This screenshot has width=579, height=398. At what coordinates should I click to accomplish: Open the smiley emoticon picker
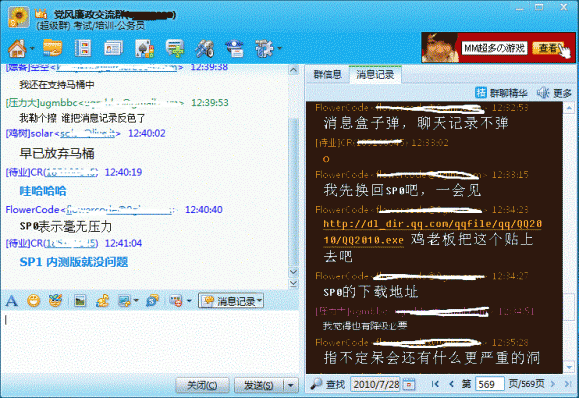[x=34, y=301]
